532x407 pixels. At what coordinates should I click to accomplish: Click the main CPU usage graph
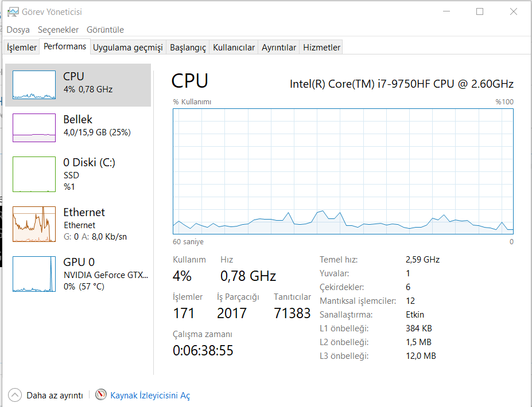pyautogui.click(x=343, y=171)
